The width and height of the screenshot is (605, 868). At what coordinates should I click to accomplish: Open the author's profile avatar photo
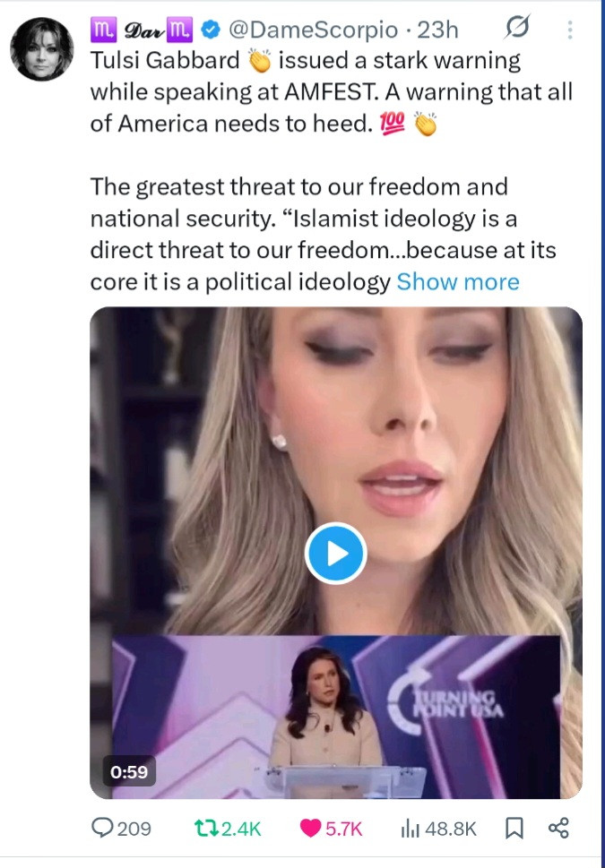pyautogui.click(x=42, y=49)
